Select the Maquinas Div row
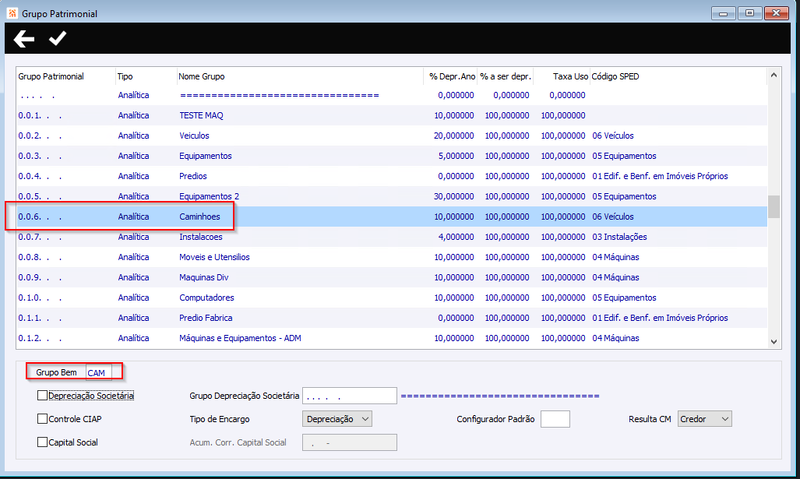This screenshot has height=479, width=800. tap(391, 278)
